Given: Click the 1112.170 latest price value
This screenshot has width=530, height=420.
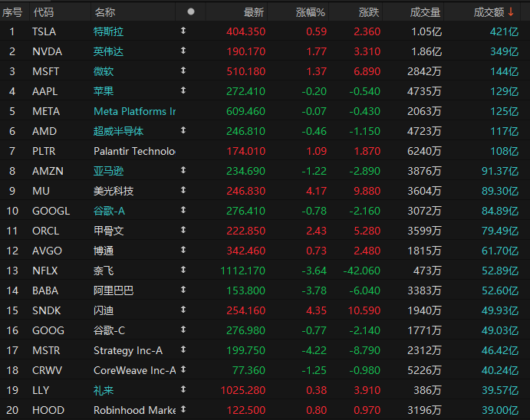Looking at the screenshot, I should tap(243, 271).
